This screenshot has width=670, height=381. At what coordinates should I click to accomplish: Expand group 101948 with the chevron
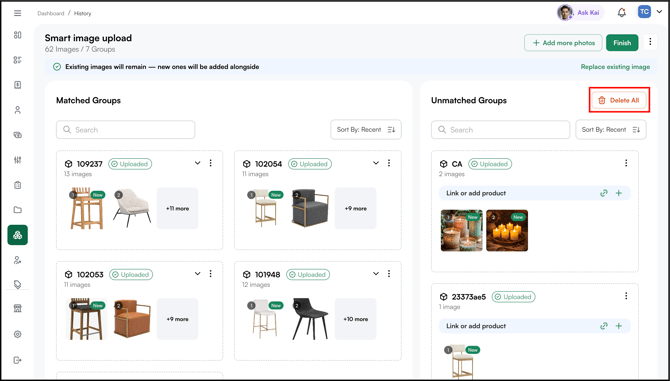point(376,274)
